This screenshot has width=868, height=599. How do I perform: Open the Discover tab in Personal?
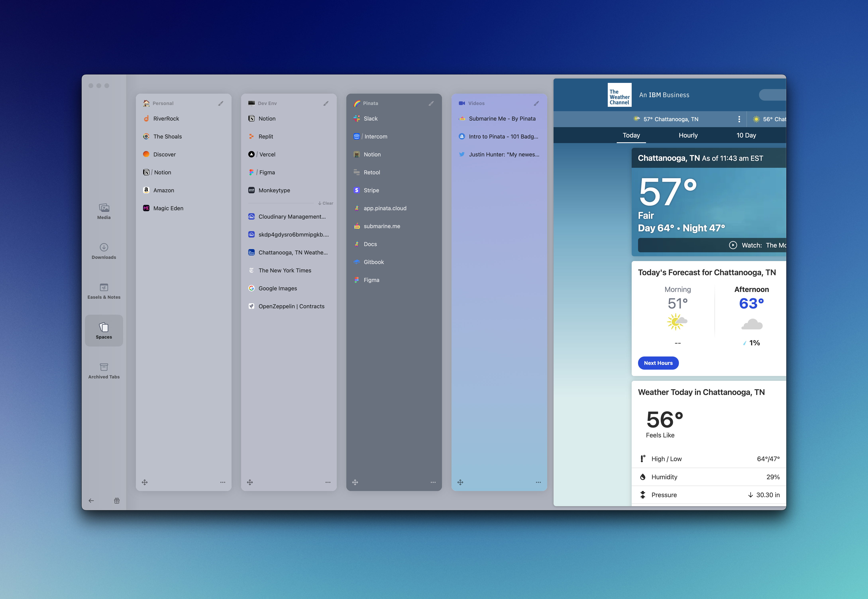(184, 154)
